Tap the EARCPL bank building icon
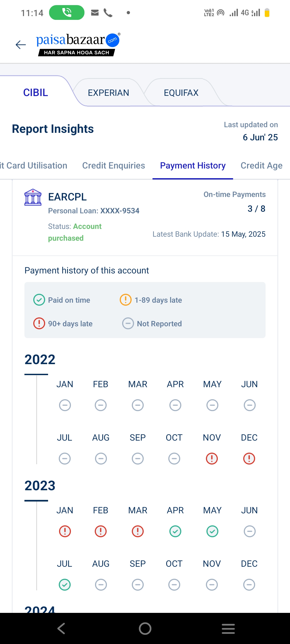 (x=33, y=197)
